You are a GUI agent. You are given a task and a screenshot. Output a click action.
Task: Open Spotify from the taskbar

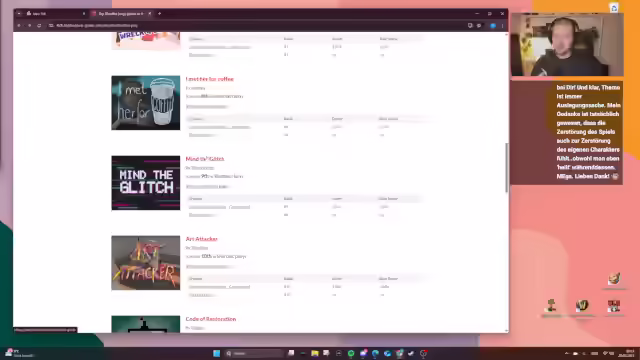[351, 353]
